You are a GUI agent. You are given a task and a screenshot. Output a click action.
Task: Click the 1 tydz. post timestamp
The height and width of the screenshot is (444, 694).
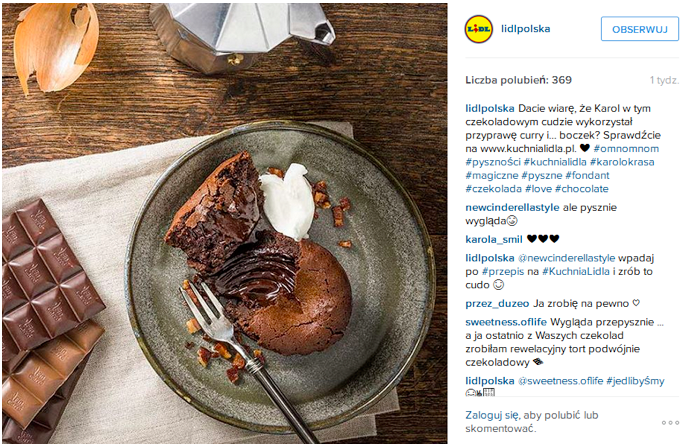pos(664,80)
